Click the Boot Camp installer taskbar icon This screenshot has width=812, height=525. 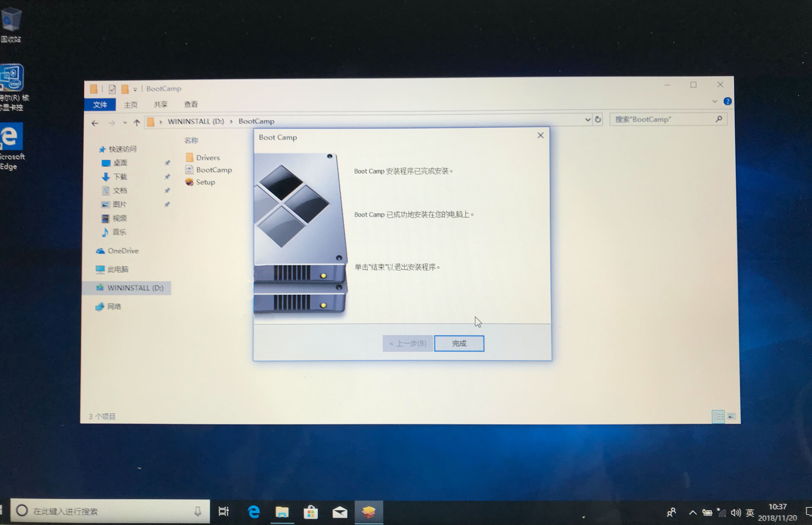pos(369,512)
